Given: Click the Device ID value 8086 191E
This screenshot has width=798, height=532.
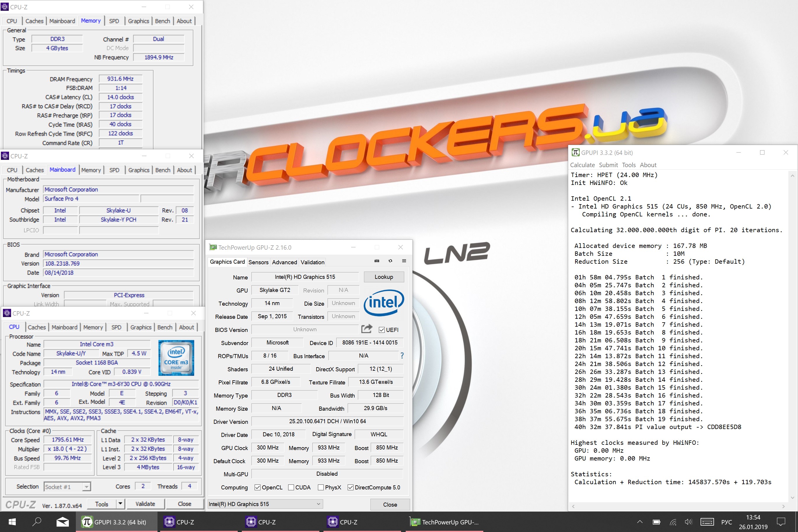Looking at the screenshot, I should (x=370, y=342).
